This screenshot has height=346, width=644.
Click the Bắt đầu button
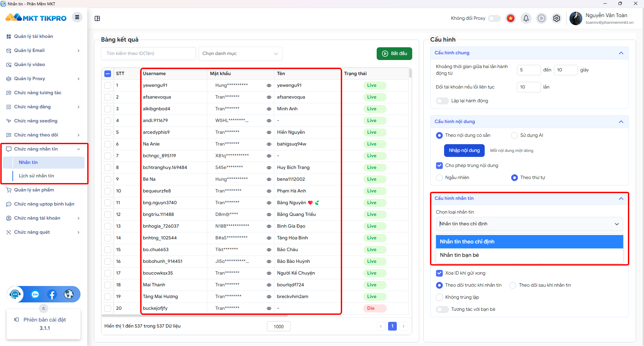pyautogui.click(x=394, y=54)
